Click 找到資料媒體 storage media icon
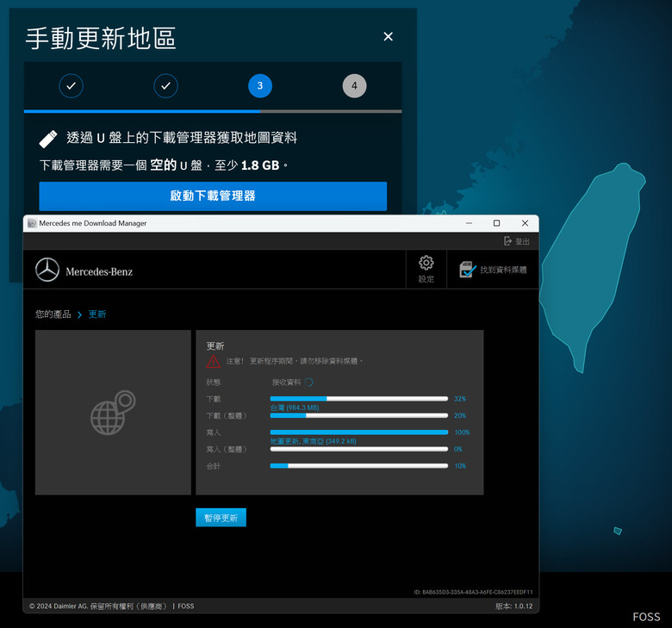672x628 pixels. [468, 270]
